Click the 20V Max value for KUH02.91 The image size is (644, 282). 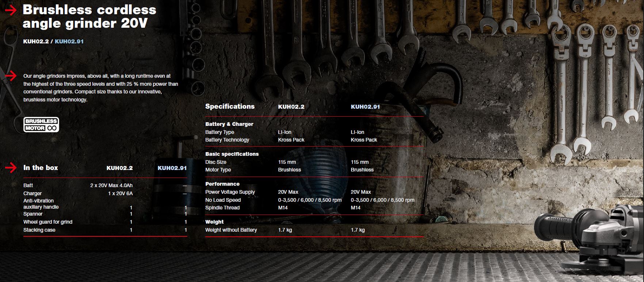click(x=361, y=192)
